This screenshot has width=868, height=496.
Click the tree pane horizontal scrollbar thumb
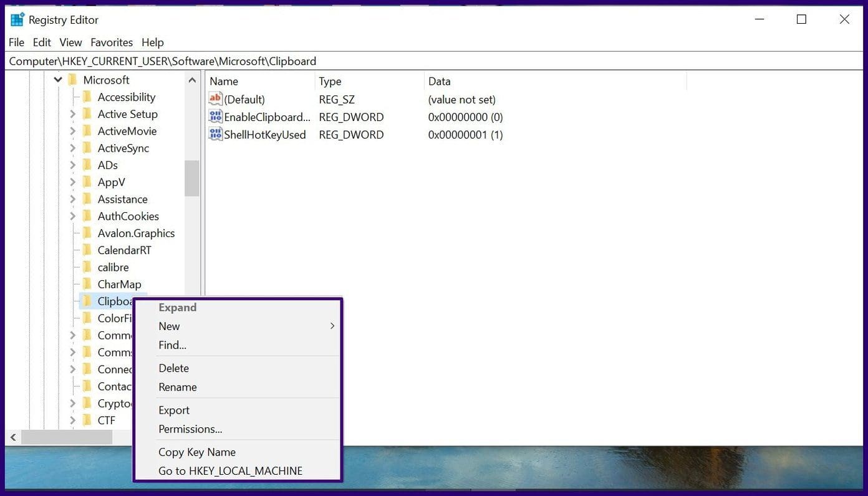(67, 437)
